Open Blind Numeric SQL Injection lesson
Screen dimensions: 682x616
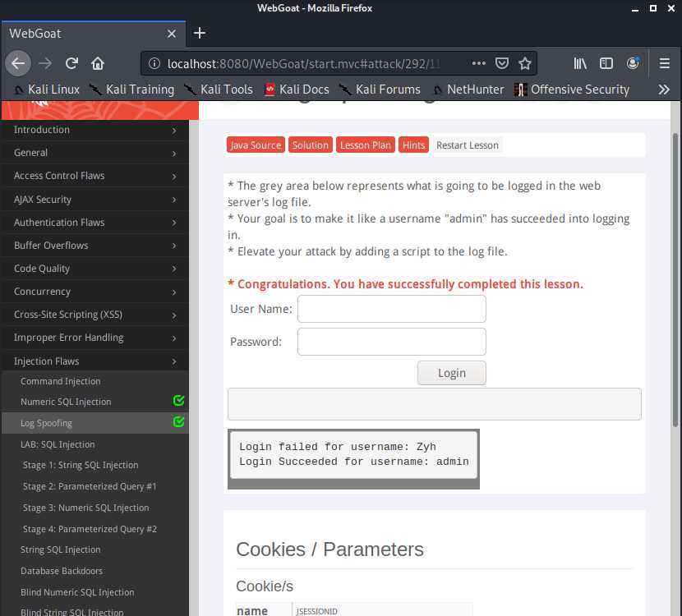[x=77, y=592]
